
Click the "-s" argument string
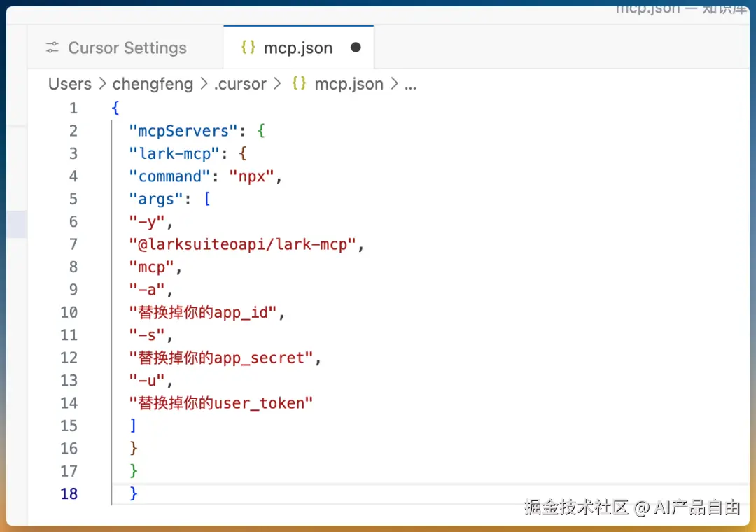point(147,335)
